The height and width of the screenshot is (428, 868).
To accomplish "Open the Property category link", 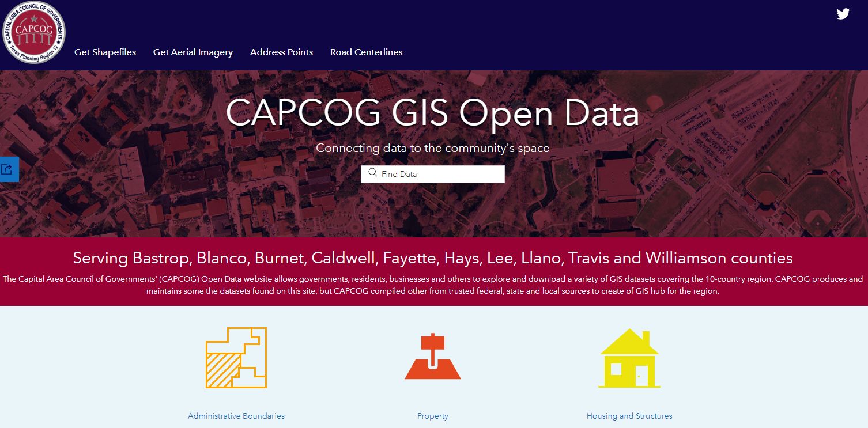I will tap(433, 416).
